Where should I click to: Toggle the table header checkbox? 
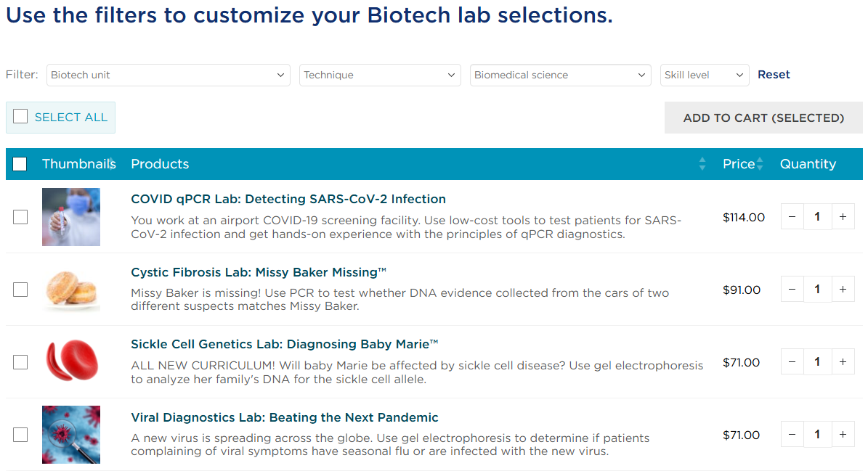tap(20, 164)
